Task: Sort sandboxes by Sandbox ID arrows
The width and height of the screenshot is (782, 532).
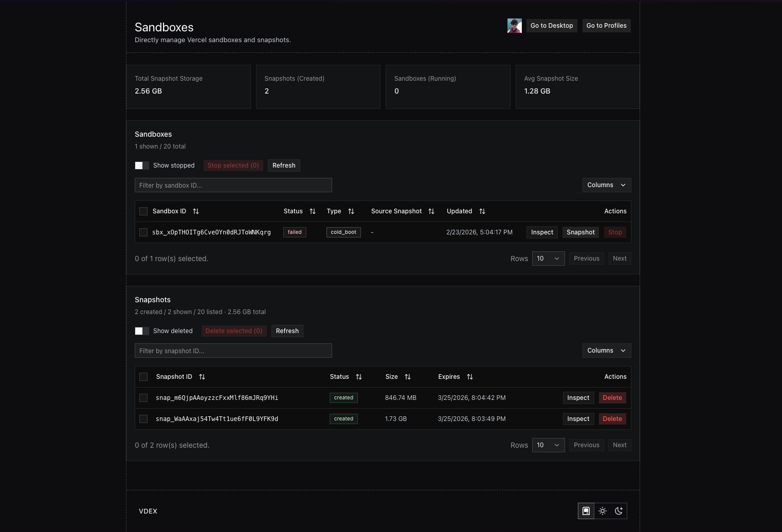Action: (196, 211)
